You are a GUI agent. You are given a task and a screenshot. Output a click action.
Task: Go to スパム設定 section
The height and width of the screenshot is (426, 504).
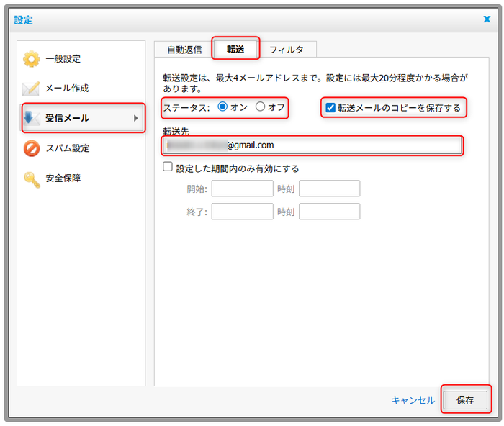[x=68, y=148]
